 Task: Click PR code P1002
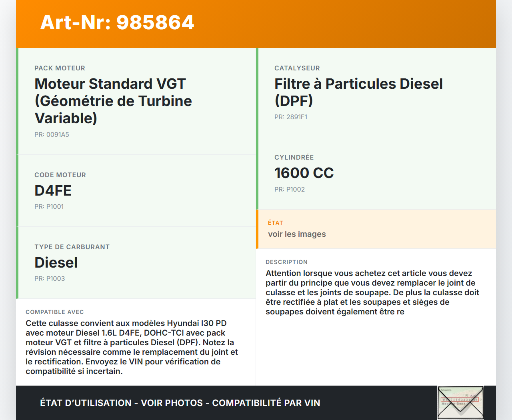click(x=290, y=190)
